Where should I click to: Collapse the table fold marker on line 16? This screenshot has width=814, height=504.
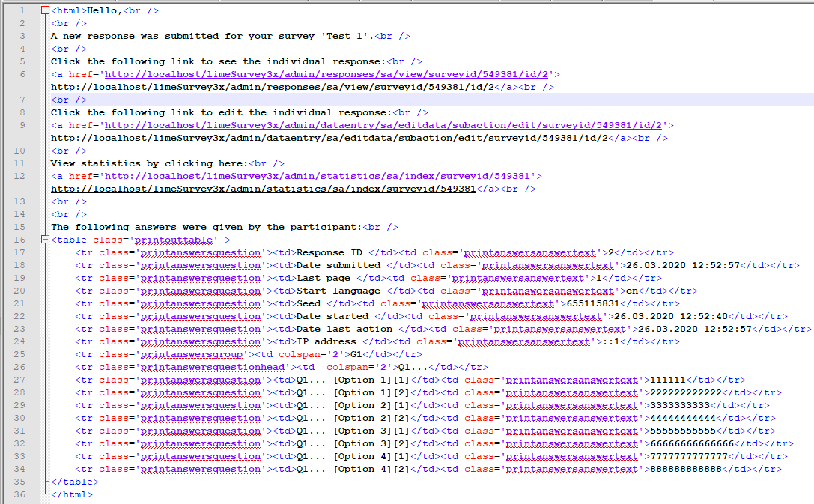click(45, 240)
